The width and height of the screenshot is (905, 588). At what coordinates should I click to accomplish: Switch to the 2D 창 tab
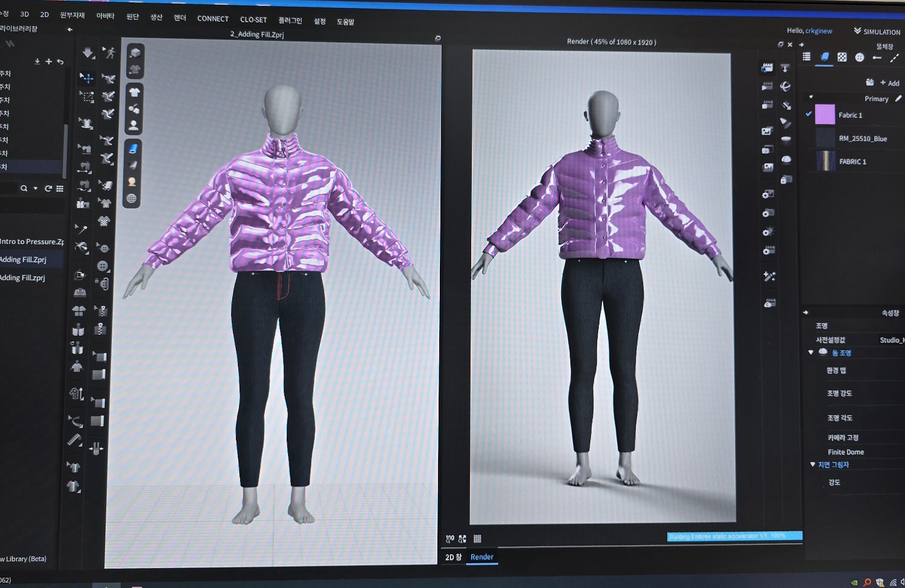[x=453, y=557]
